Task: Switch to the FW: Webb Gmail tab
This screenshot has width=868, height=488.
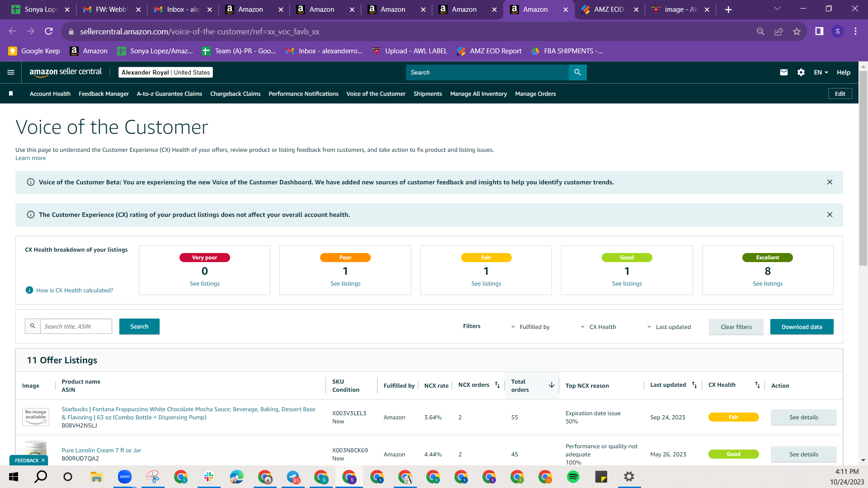Action: 111,9
